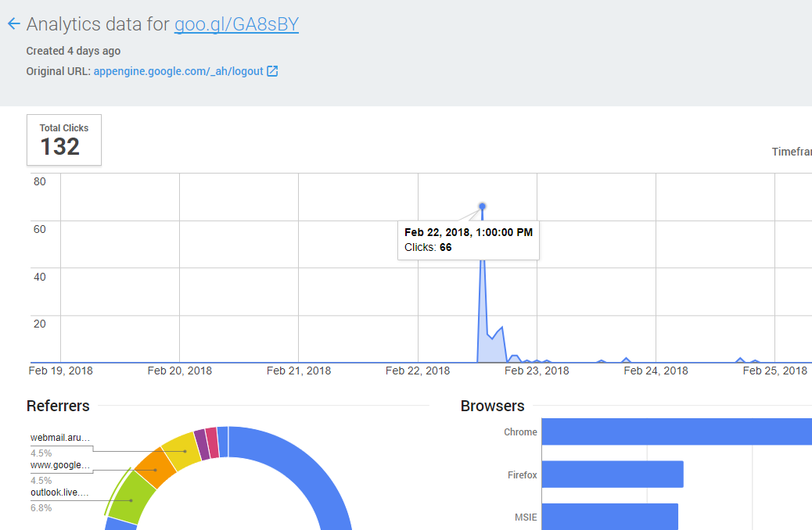
Task: Click the orange www.google segment of donut
Action: pyautogui.click(x=156, y=468)
